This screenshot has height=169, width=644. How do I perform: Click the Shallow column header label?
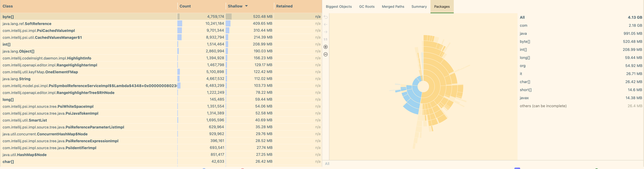click(x=235, y=6)
